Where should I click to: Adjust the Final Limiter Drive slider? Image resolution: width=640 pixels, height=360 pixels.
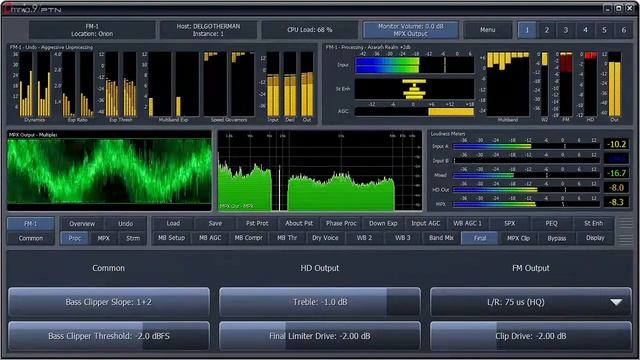tap(320, 336)
